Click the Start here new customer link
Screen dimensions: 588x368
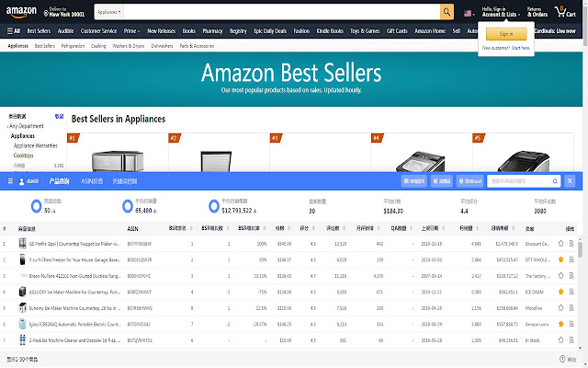521,48
